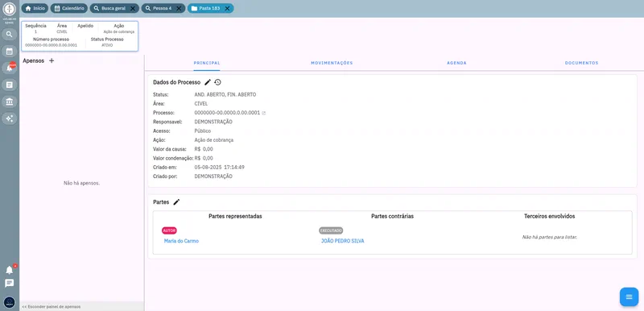Click Não há apensos message

(82, 183)
